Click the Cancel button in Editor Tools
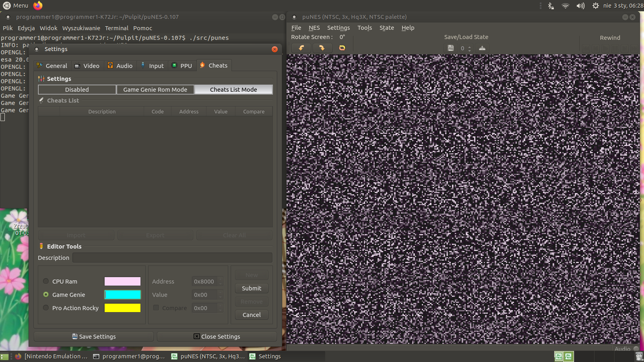 252,315
